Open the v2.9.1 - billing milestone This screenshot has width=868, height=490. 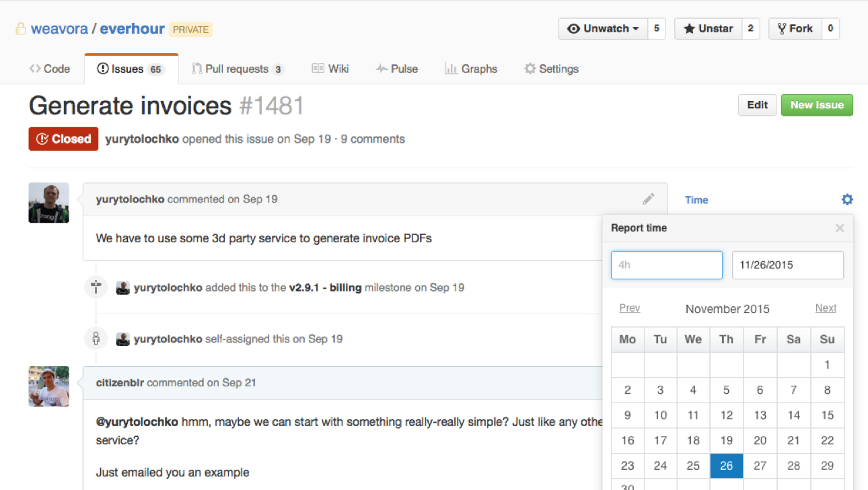[x=325, y=287]
